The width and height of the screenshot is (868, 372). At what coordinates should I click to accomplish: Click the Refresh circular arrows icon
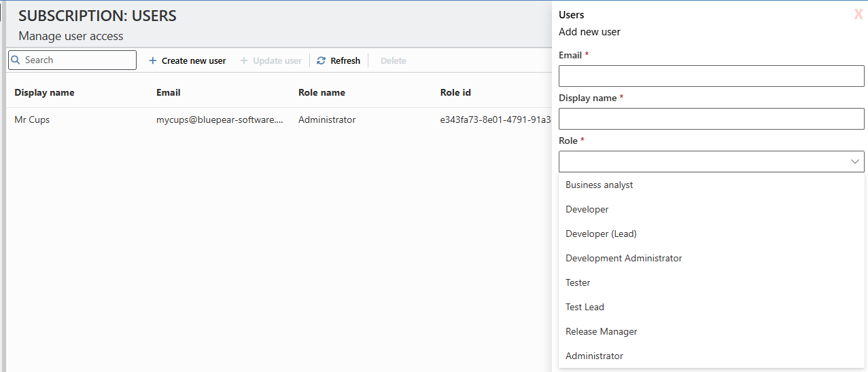pyautogui.click(x=322, y=61)
